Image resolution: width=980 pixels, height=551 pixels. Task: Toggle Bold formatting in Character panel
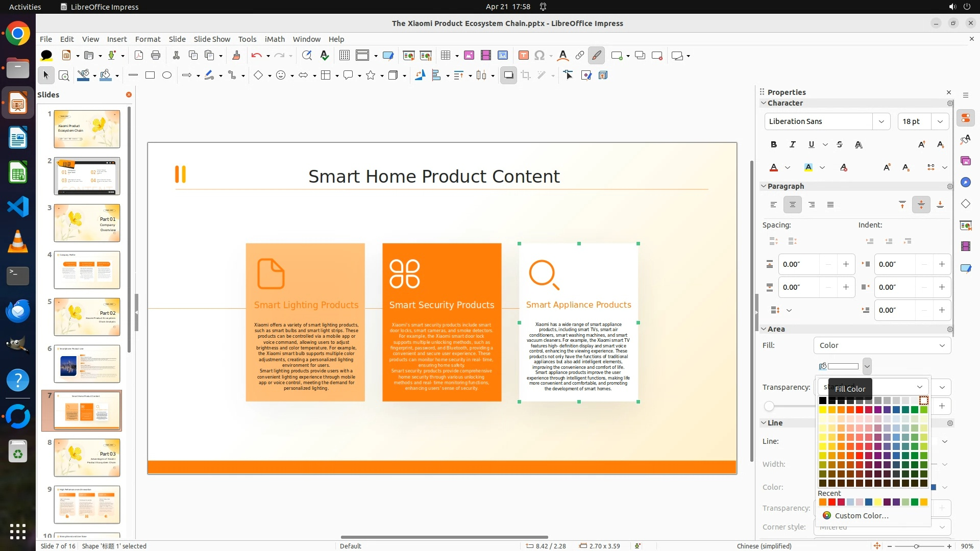[x=774, y=145]
